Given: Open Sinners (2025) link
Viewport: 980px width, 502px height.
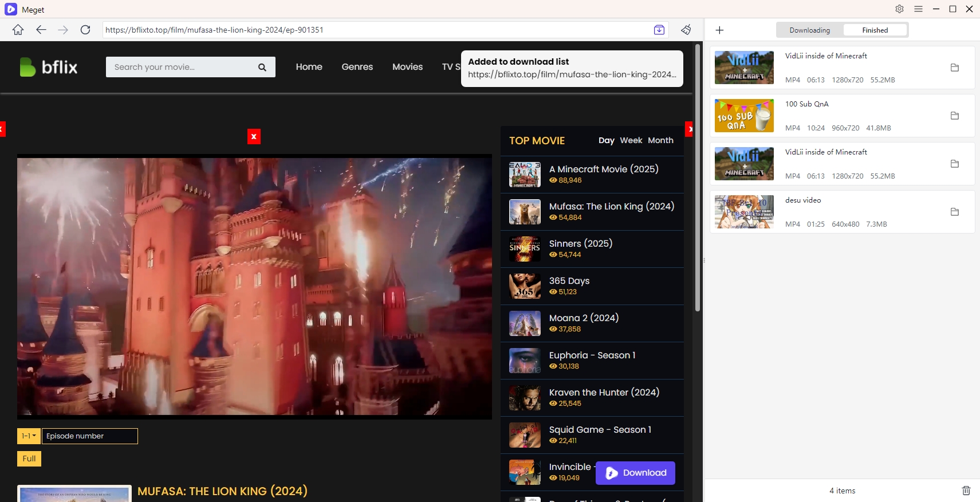Looking at the screenshot, I should click(581, 244).
